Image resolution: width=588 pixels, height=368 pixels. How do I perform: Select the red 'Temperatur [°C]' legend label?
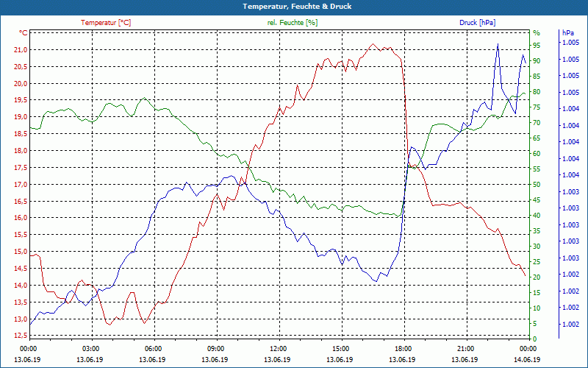coord(106,23)
